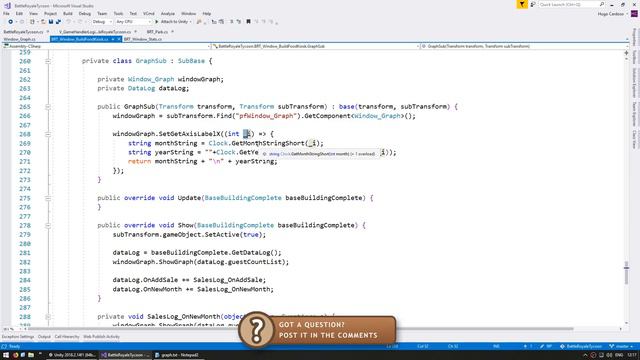This screenshot has height=360, width=640.
Task: Click the BattleRoyaleTycoon repository status bar item
Action: coord(581,346)
